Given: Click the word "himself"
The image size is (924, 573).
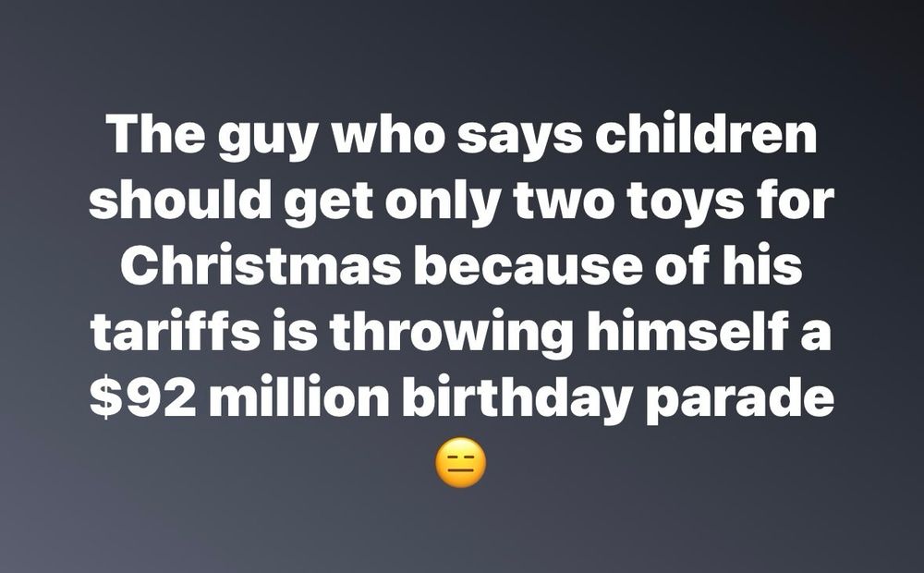Looking at the screenshot, I should tap(680, 331).
